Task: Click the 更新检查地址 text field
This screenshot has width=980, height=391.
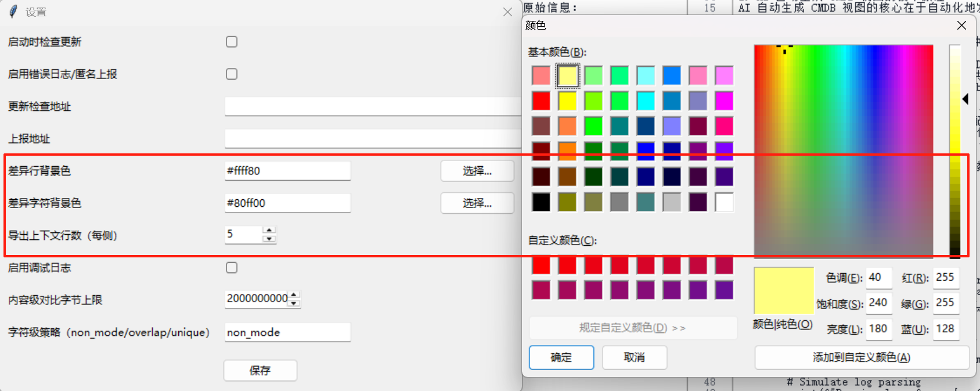Action: 372,107
